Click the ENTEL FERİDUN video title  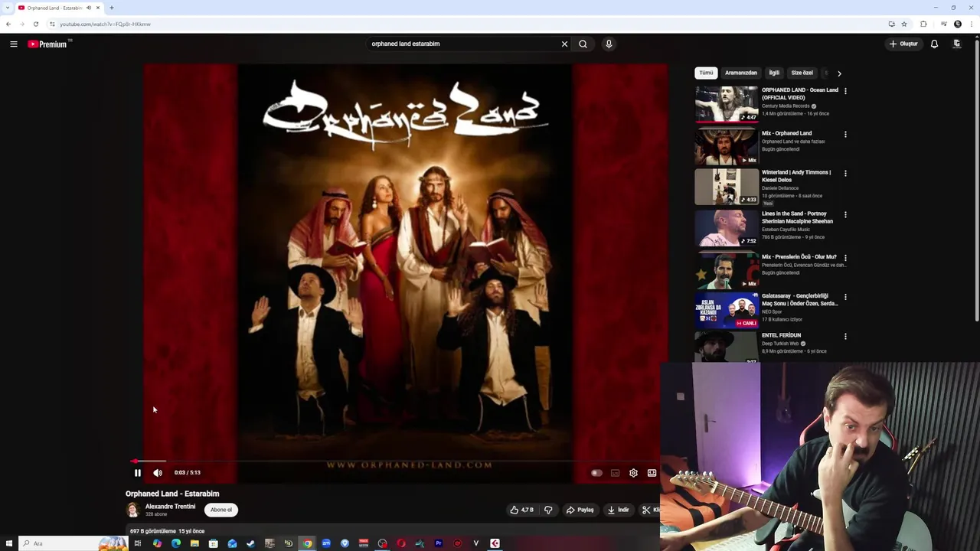pyautogui.click(x=781, y=335)
